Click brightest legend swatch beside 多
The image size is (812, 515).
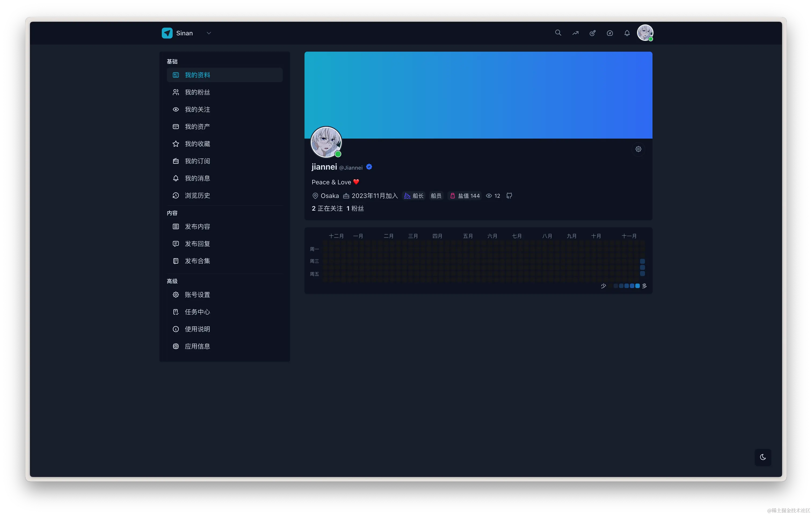pos(637,286)
